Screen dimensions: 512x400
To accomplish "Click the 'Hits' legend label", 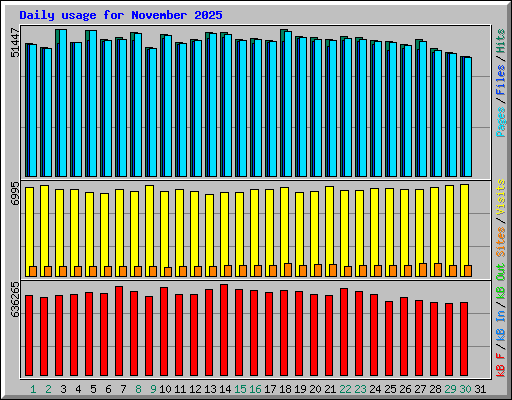I will point(501,41).
